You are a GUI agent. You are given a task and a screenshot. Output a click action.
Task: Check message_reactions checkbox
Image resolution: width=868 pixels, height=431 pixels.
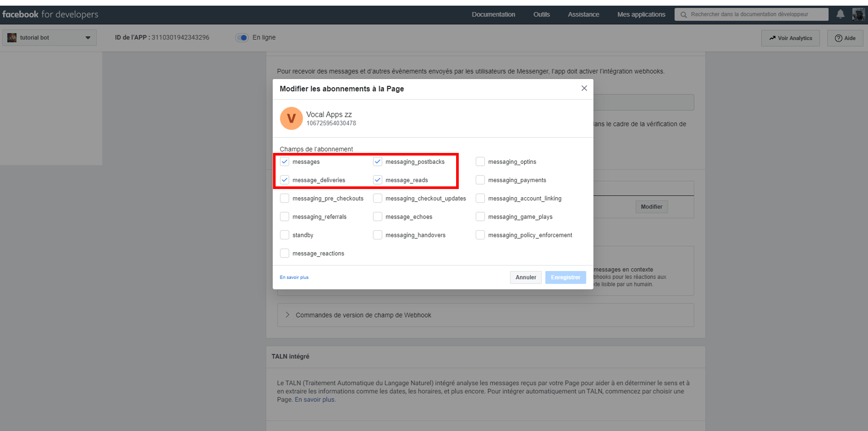pyautogui.click(x=284, y=253)
